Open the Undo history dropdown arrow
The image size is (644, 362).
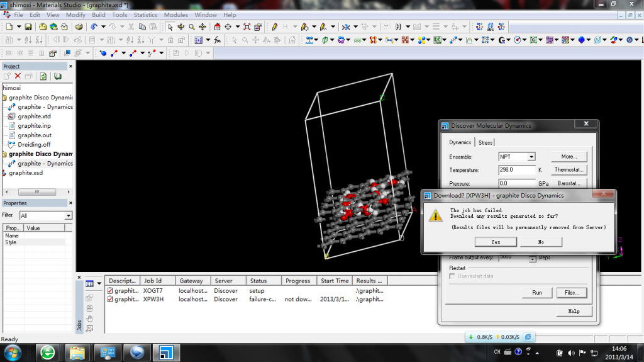click(x=103, y=26)
